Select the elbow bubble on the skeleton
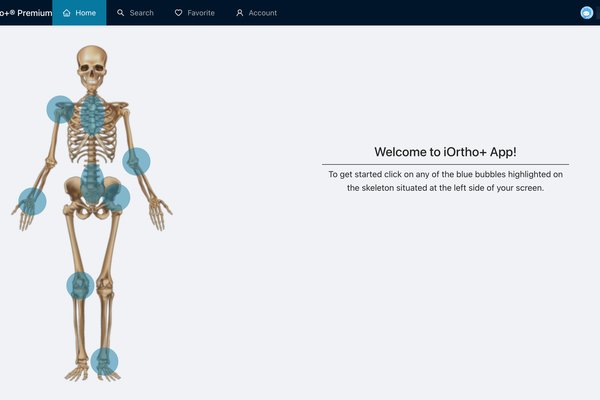The image size is (600, 400). (136, 162)
